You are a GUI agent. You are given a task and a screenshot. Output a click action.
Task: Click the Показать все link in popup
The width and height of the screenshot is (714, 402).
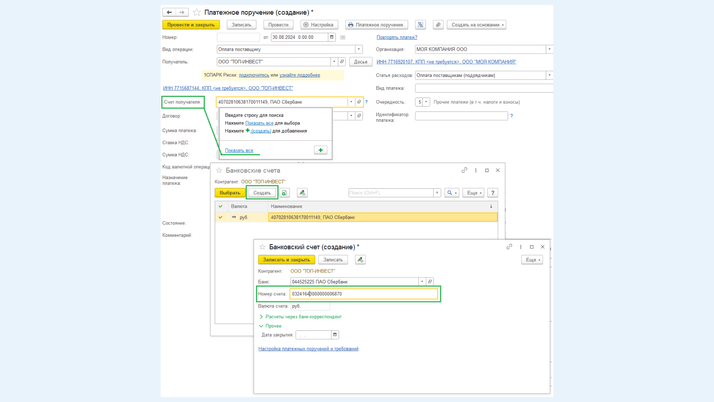(x=239, y=150)
